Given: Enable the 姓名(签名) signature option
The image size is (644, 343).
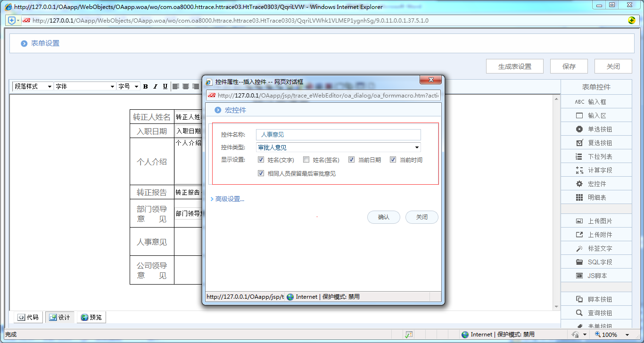Looking at the screenshot, I should pyautogui.click(x=306, y=159).
